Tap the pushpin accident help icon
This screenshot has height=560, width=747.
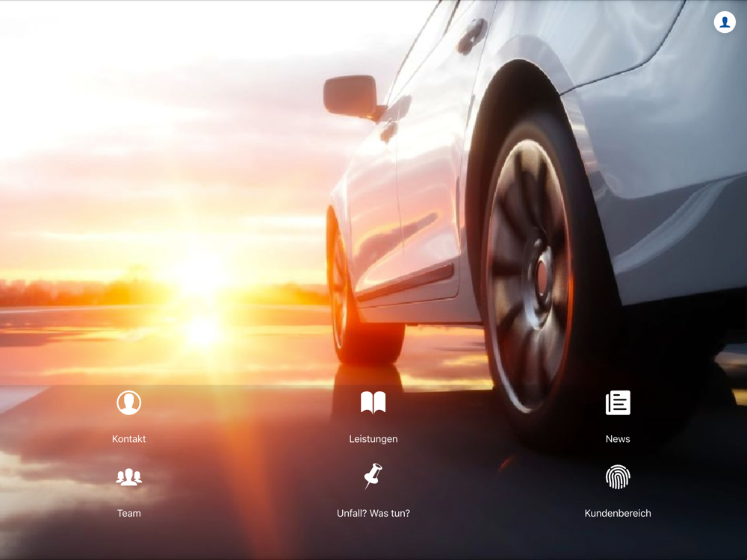click(x=373, y=476)
